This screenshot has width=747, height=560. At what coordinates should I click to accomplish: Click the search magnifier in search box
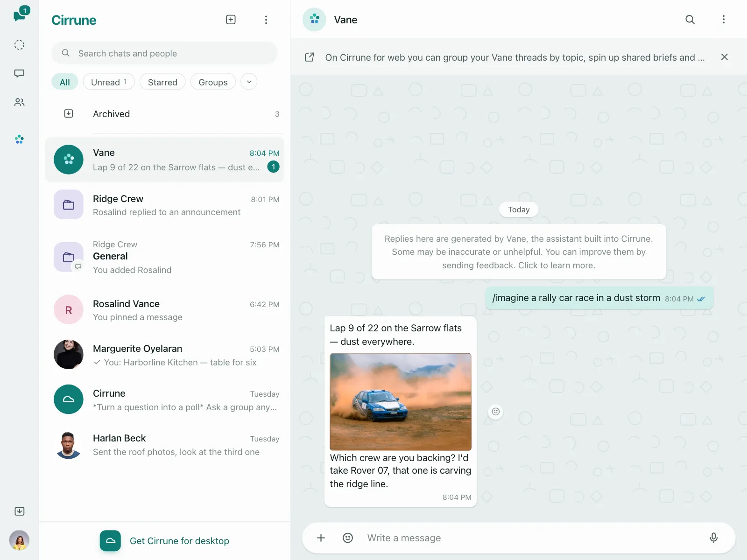tap(66, 53)
